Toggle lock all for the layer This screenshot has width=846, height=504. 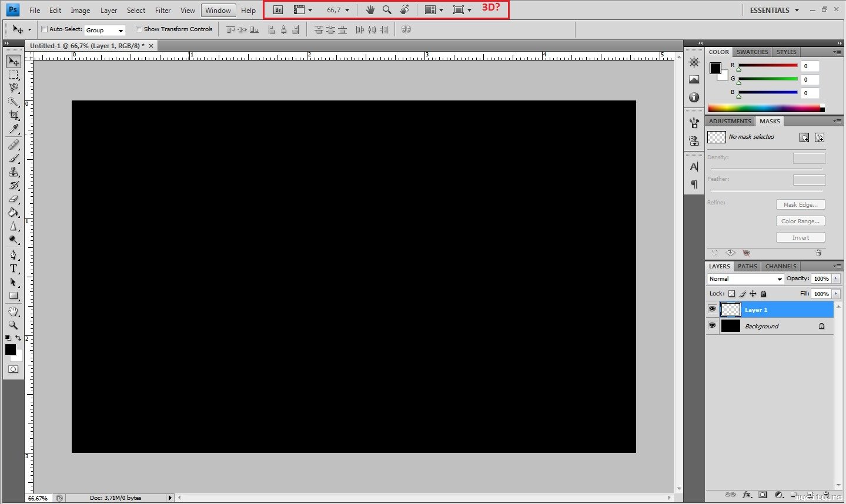764,294
